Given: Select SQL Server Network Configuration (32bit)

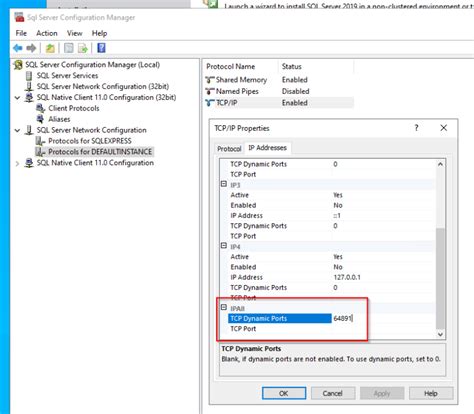Looking at the screenshot, I should [x=103, y=86].
